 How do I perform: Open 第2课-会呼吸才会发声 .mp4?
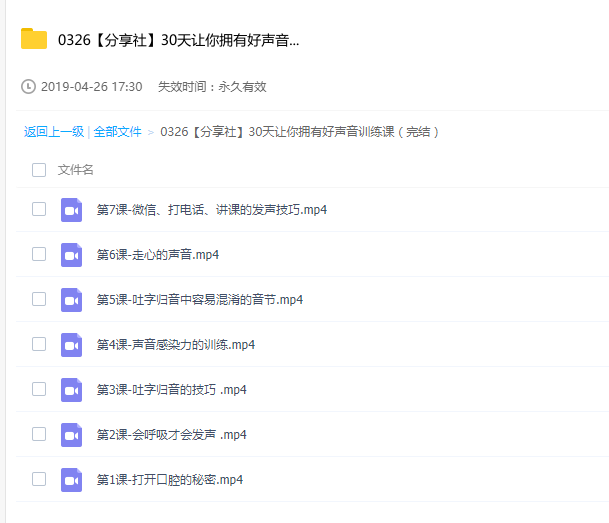171,435
